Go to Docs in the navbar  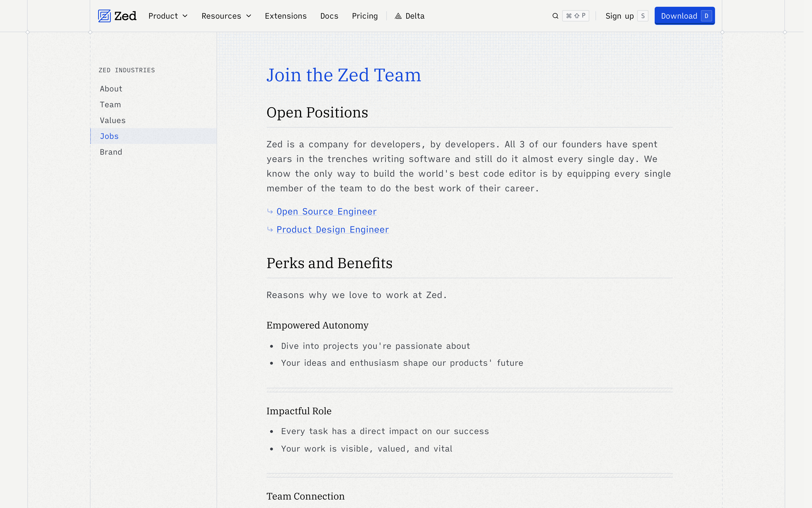pyautogui.click(x=329, y=16)
